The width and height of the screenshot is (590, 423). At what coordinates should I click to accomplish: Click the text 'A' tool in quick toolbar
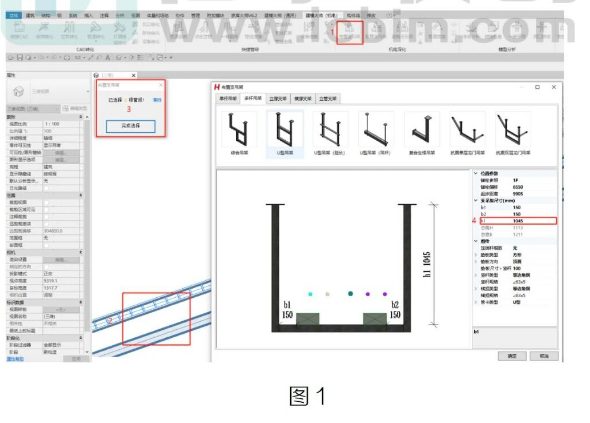(108, 58)
